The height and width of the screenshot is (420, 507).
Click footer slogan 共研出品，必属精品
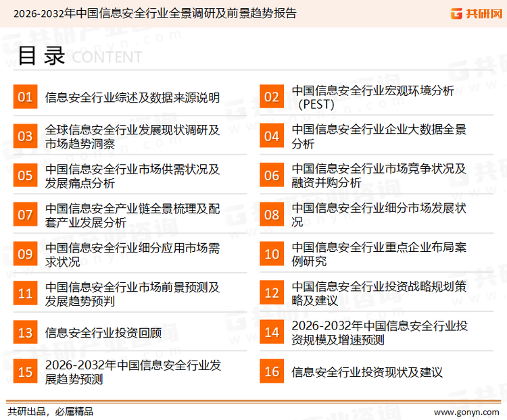tap(51, 412)
